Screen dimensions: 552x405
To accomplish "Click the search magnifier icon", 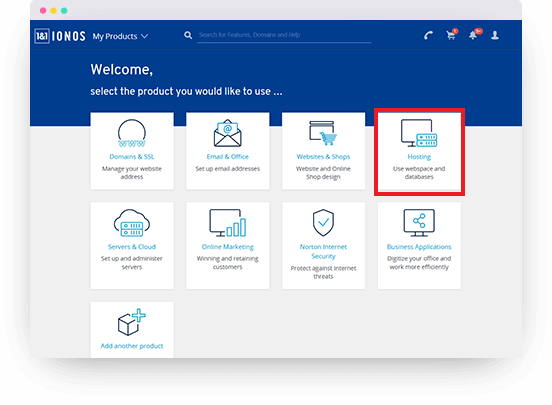I will pyautogui.click(x=188, y=35).
